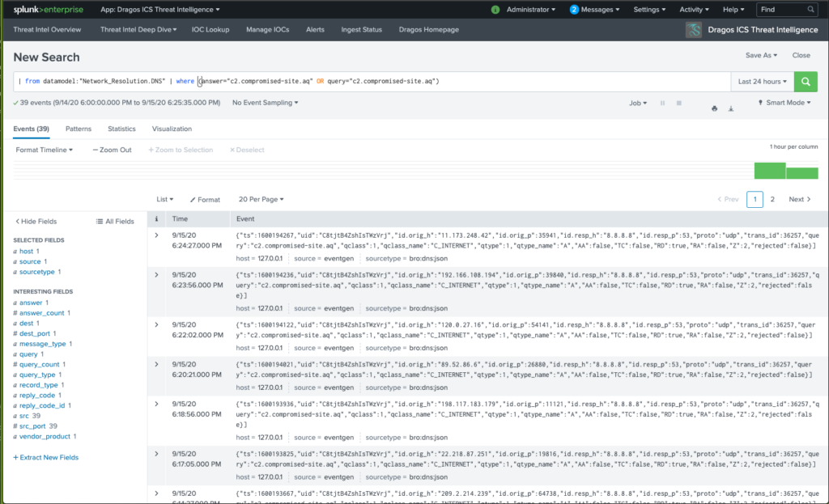
Task: Switch to the Visualization tab
Action: 172,129
